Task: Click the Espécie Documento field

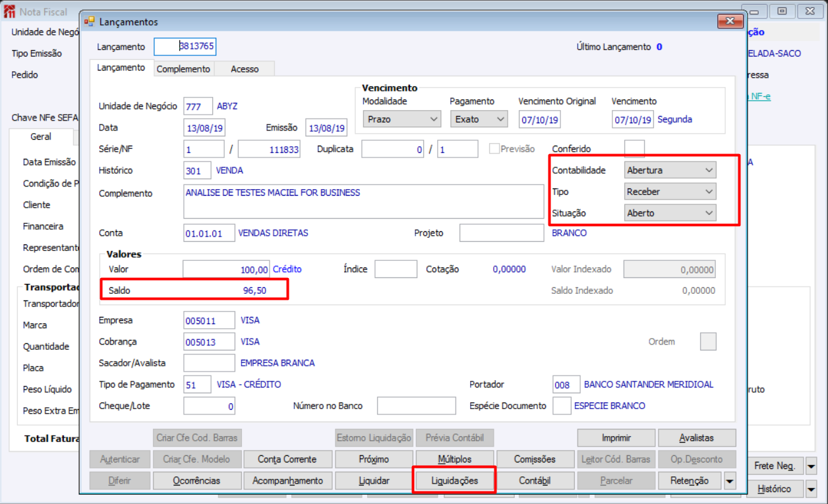Action: tap(562, 406)
